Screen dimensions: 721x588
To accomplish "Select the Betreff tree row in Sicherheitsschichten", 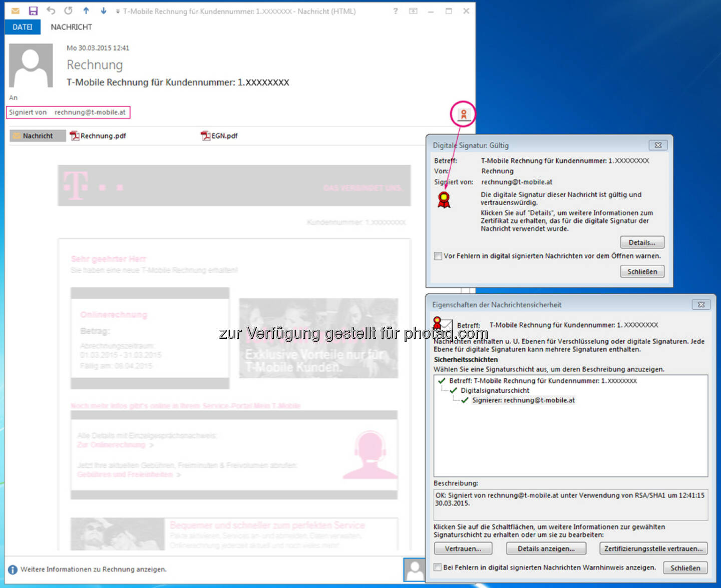I will 538,381.
